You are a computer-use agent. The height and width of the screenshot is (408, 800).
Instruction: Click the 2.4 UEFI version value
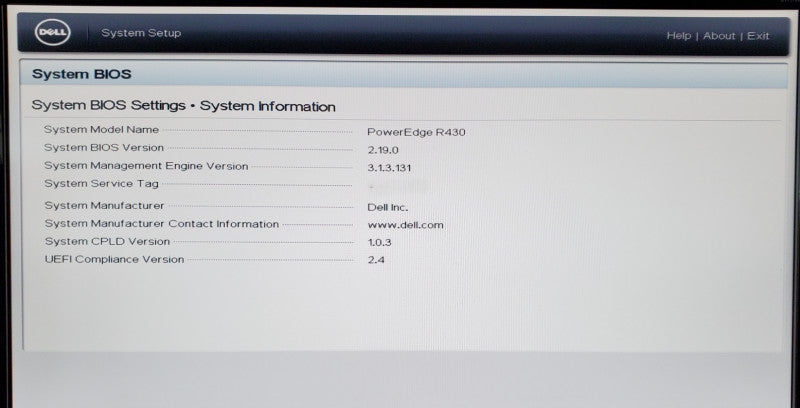pyautogui.click(x=376, y=260)
